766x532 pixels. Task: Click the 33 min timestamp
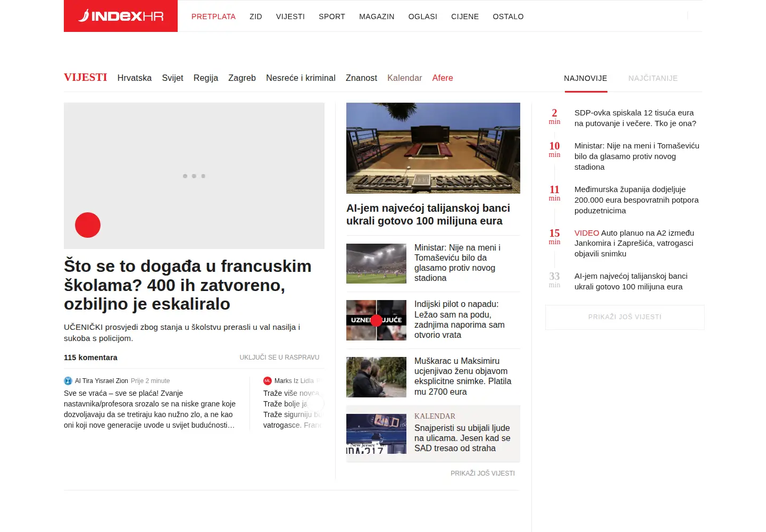pyautogui.click(x=554, y=280)
